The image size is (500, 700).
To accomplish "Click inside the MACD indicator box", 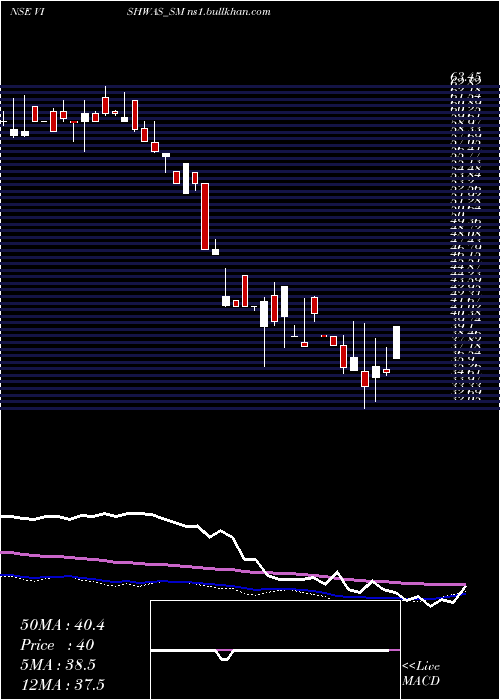I will tap(275, 650).
